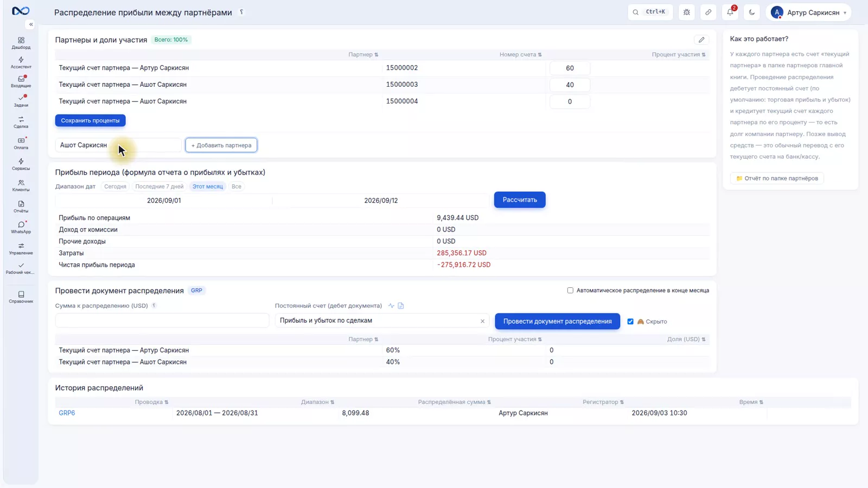Viewport: 868px width, 488px height.
Task: Clear the selected permanent account
Action: 482,321
